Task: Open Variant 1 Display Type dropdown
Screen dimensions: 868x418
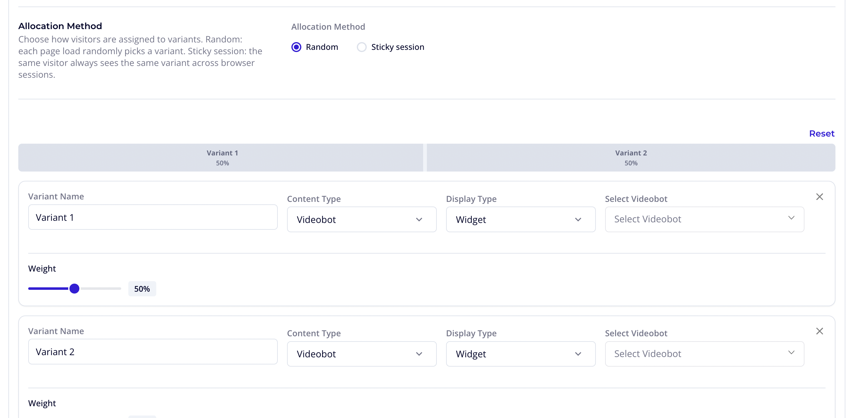Action: click(520, 220)
